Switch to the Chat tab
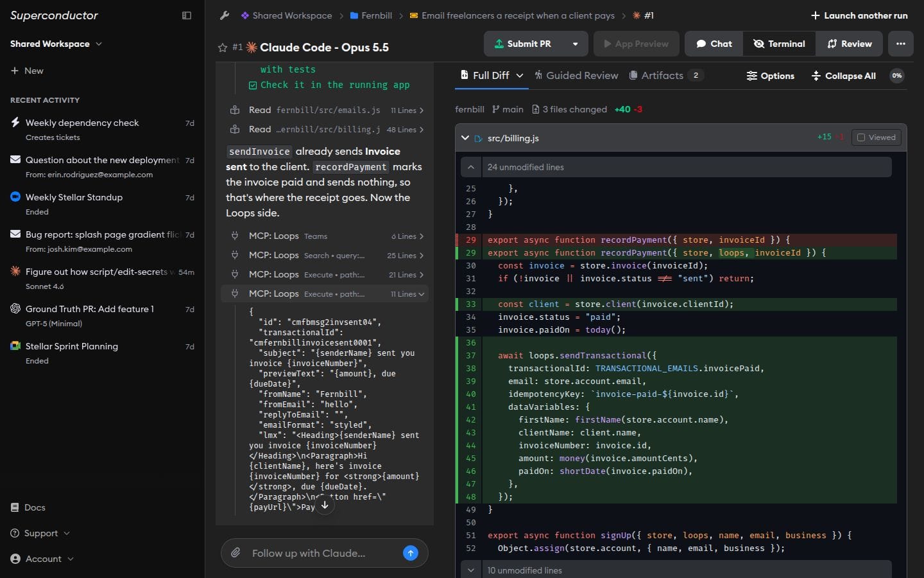Screen dimensions: 924x578 [714, 44]
